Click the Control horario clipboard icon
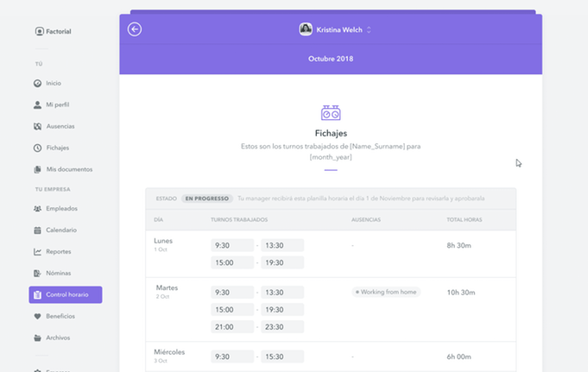588x372 pixels. click(x=37, y=294)
